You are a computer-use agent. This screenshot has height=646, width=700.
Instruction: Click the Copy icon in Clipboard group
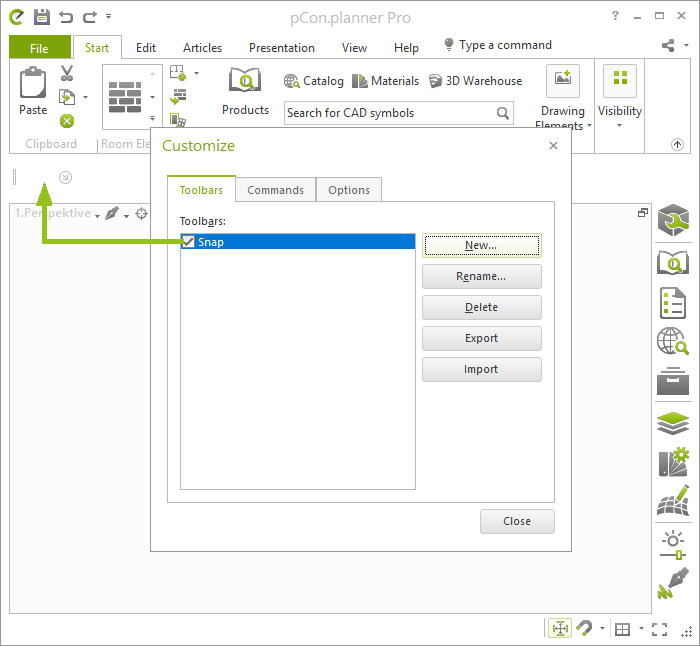coord(67,97)
